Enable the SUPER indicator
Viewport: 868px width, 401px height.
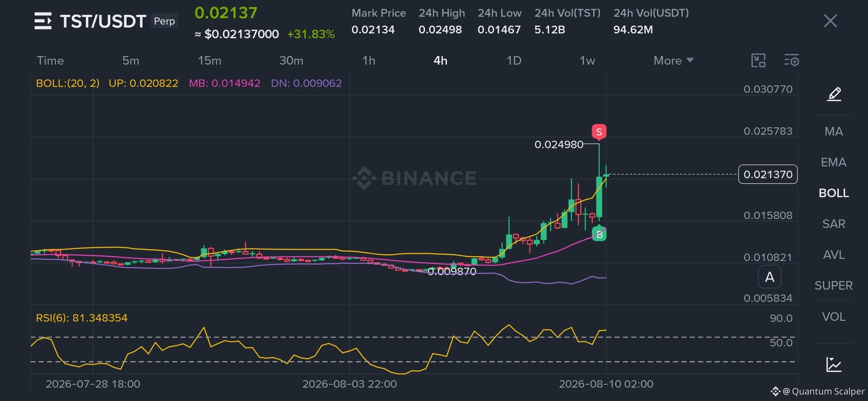pos(834,286)
